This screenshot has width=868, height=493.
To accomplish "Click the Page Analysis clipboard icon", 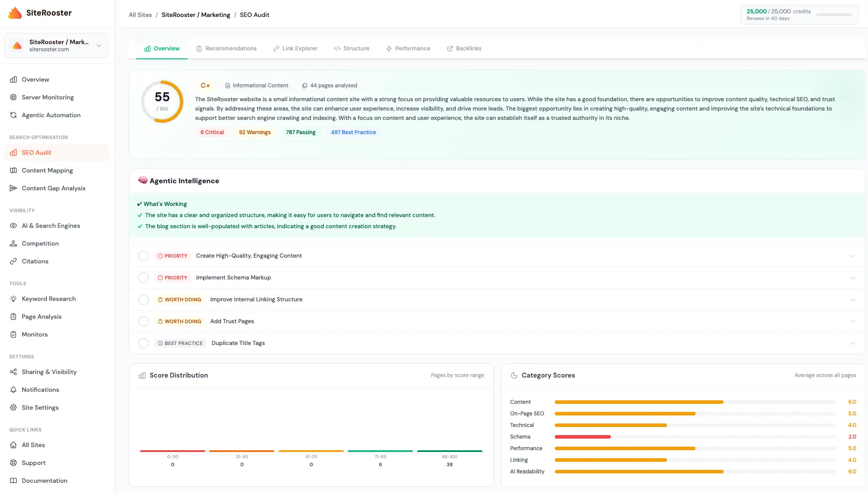I will [13, 316].
